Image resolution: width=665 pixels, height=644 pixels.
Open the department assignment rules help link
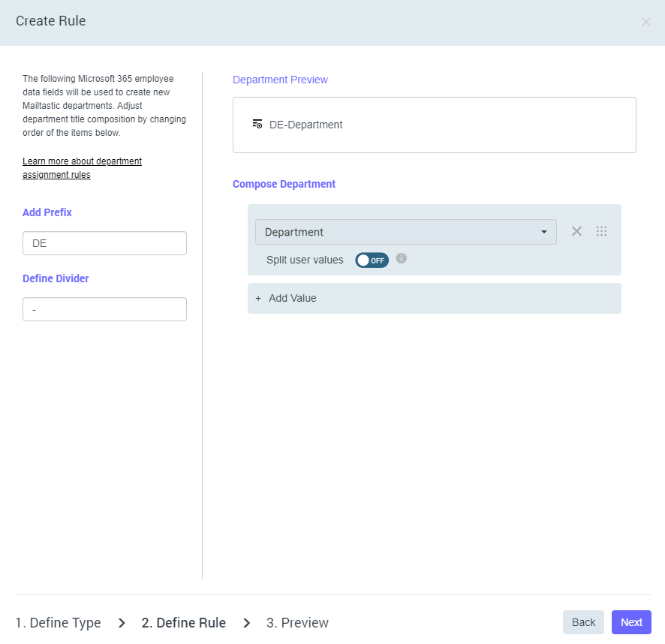click(82, 168)
